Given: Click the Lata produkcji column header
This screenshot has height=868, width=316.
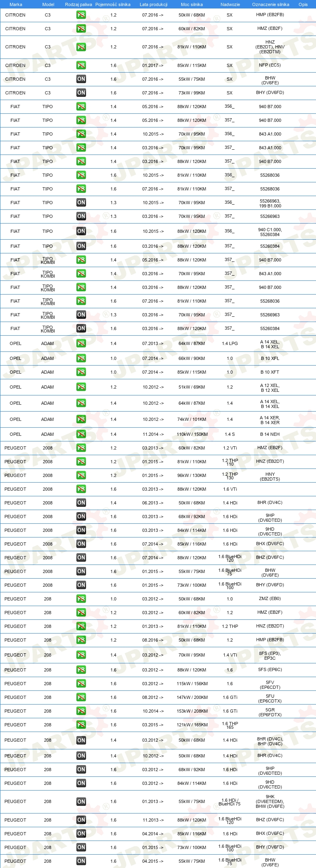Looking at the screenshot, I should click(154, 4).
